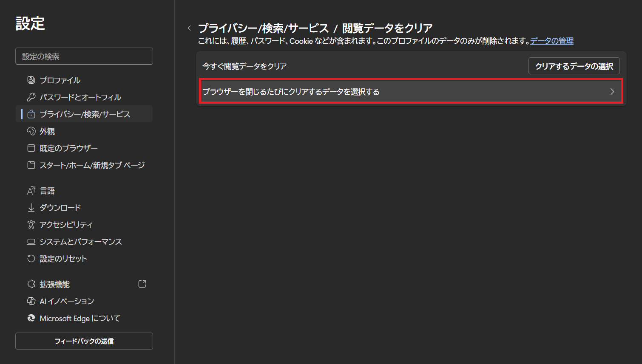
Task: Open the データの管理 link
Action: [x=551, y=41]
